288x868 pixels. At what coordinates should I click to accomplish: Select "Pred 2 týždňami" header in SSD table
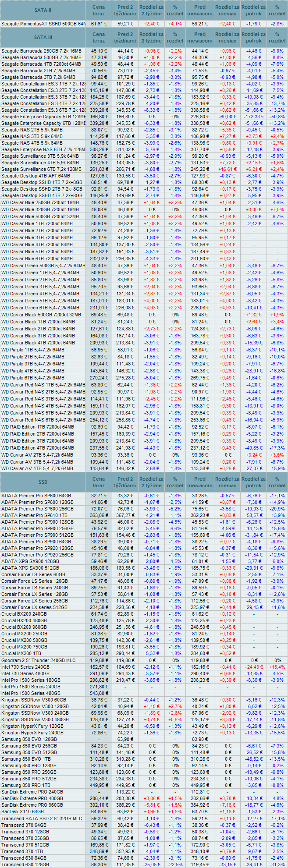(125, 482)
